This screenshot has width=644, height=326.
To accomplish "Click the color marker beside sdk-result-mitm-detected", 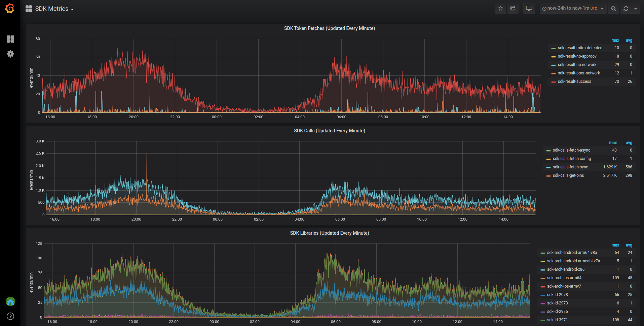I will coord(554,47).
